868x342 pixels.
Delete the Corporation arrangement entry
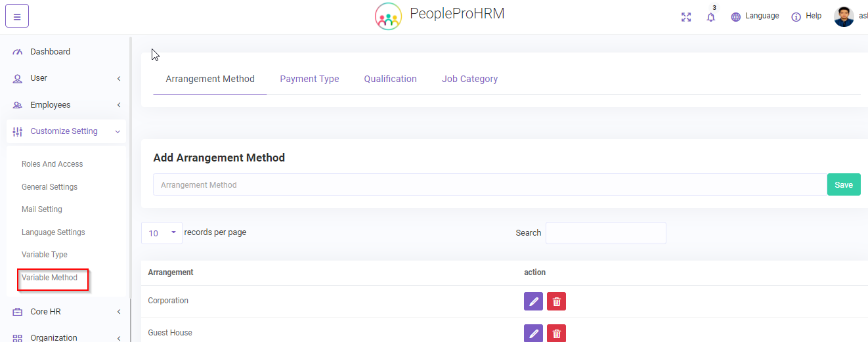556,301
